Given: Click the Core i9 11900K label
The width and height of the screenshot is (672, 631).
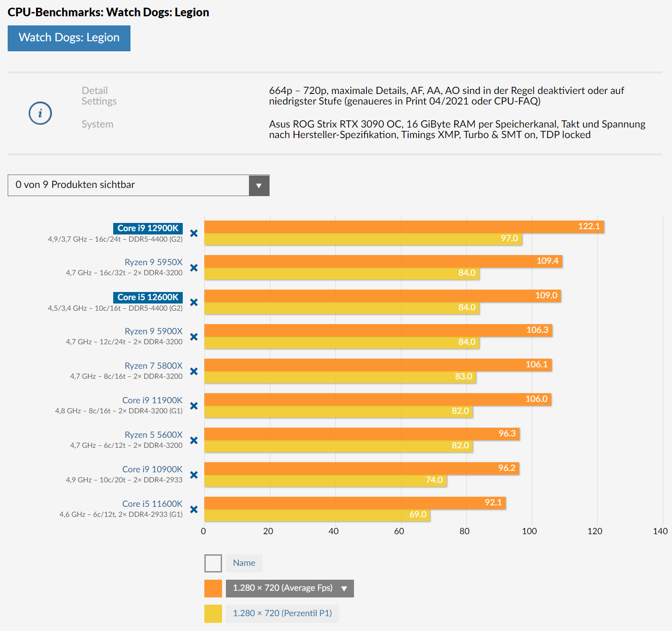Looking at the screenshot, I should [x=153, y=400].
